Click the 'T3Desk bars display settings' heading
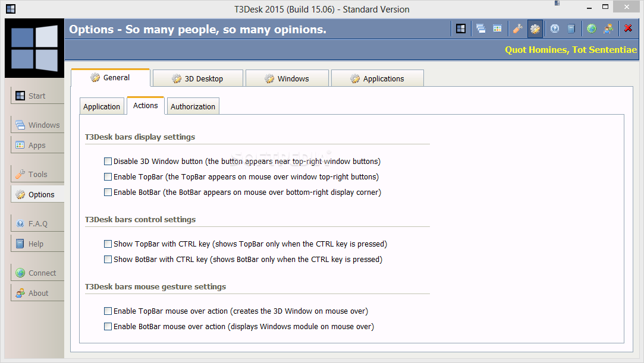Screen dimensions: 644x363 tap(140, 137)
